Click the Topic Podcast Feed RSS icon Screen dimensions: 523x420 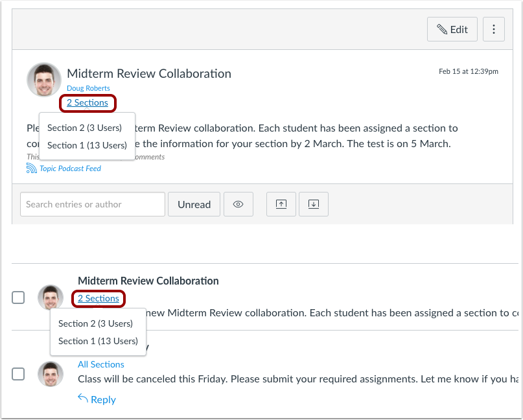[x=32, y=168]
